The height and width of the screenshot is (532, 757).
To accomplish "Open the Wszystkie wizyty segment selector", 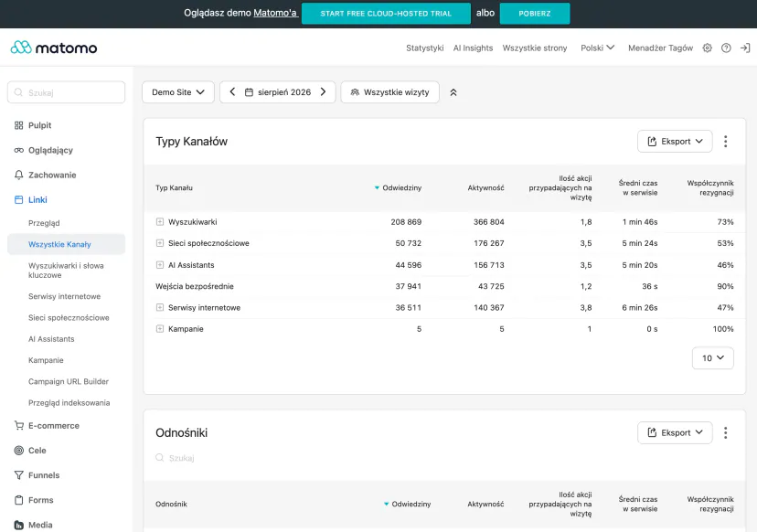I will [390, 91].
